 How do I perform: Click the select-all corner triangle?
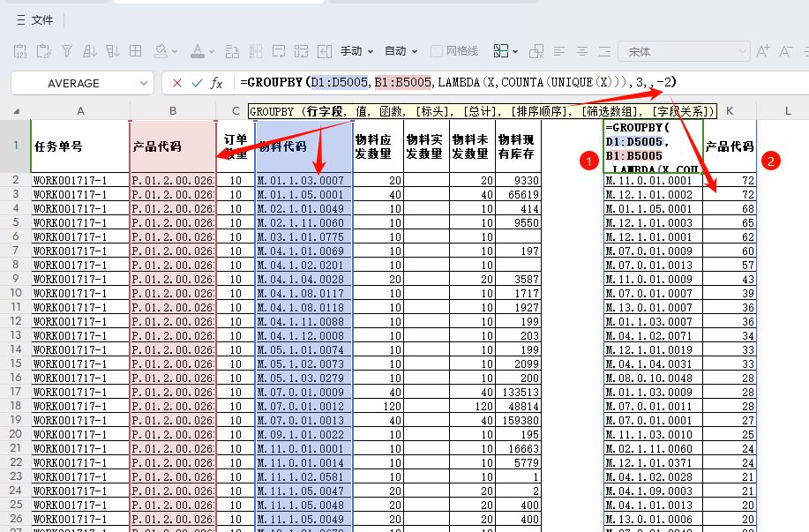(17, 111)
